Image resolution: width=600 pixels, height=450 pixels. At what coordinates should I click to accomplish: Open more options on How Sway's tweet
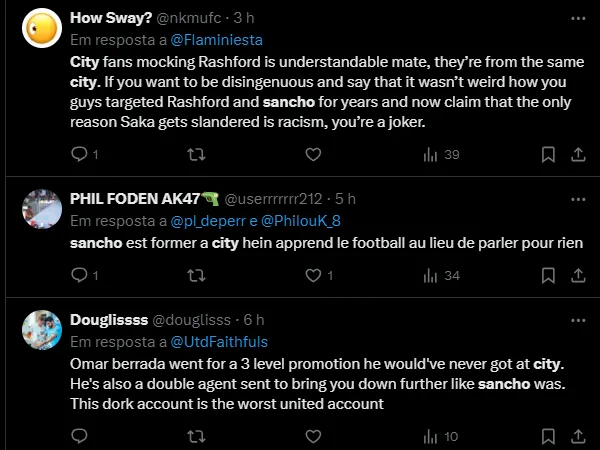577,18
